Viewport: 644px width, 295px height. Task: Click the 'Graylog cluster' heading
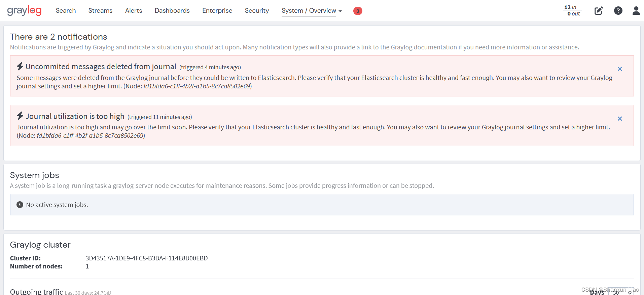(x=40, y=245)
